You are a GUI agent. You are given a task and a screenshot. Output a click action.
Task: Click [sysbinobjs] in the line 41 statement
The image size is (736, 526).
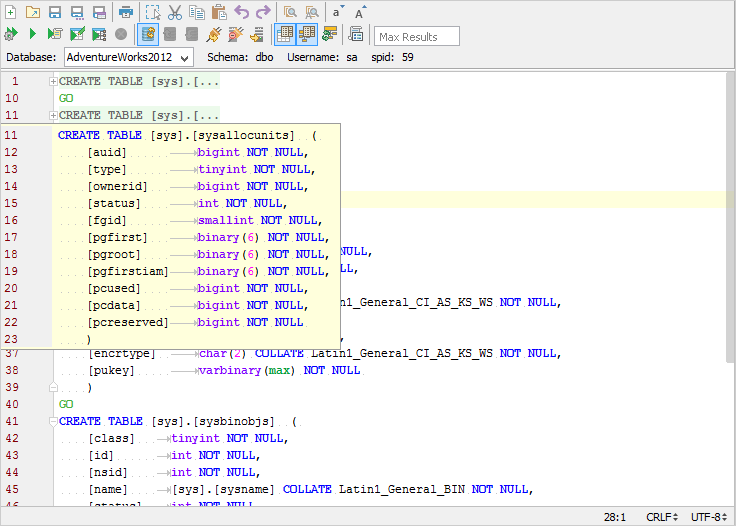coord(234,421)
